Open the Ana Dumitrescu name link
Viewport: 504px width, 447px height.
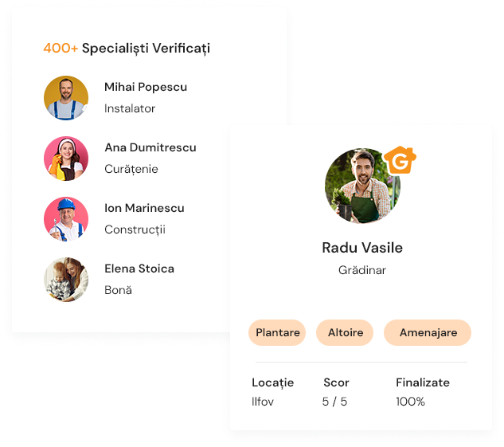150,147
